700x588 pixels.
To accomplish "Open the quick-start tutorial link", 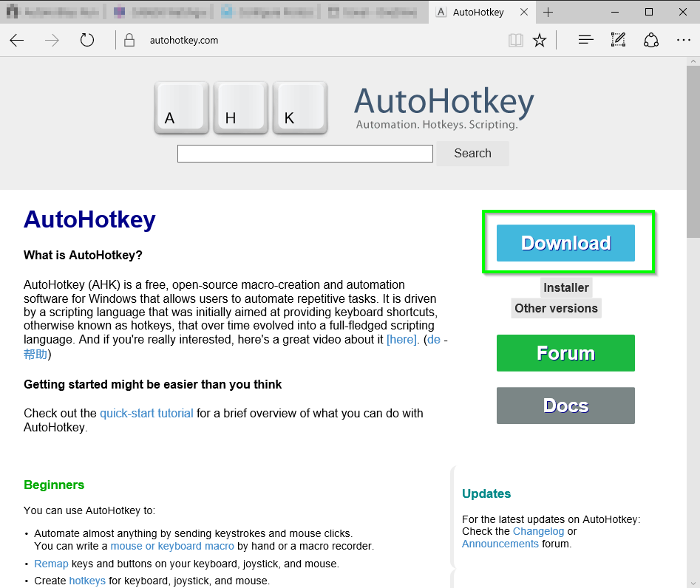I will [146, 413].
